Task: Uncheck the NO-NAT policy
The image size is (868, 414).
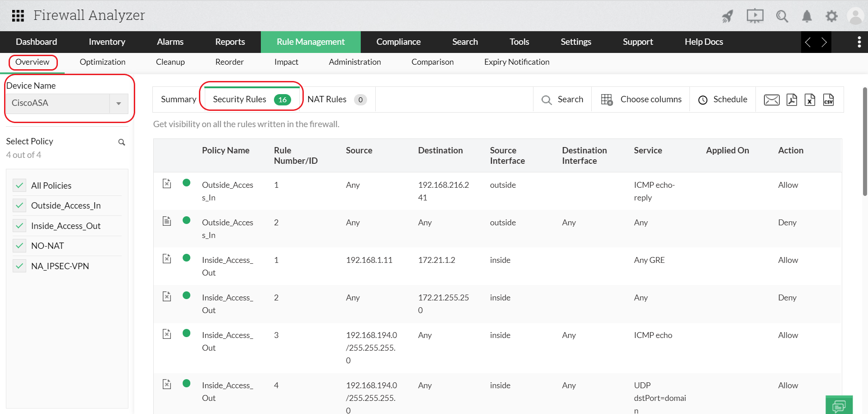Action: point(19,246)
